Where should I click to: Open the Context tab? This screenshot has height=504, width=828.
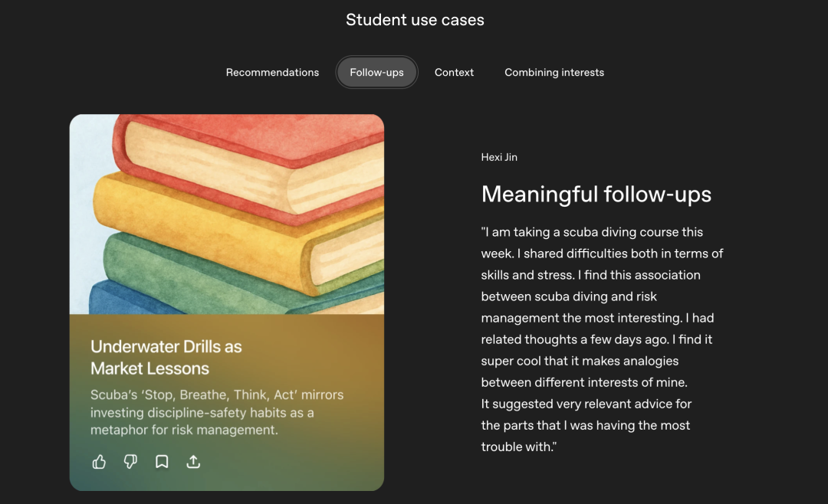point(454,73)
